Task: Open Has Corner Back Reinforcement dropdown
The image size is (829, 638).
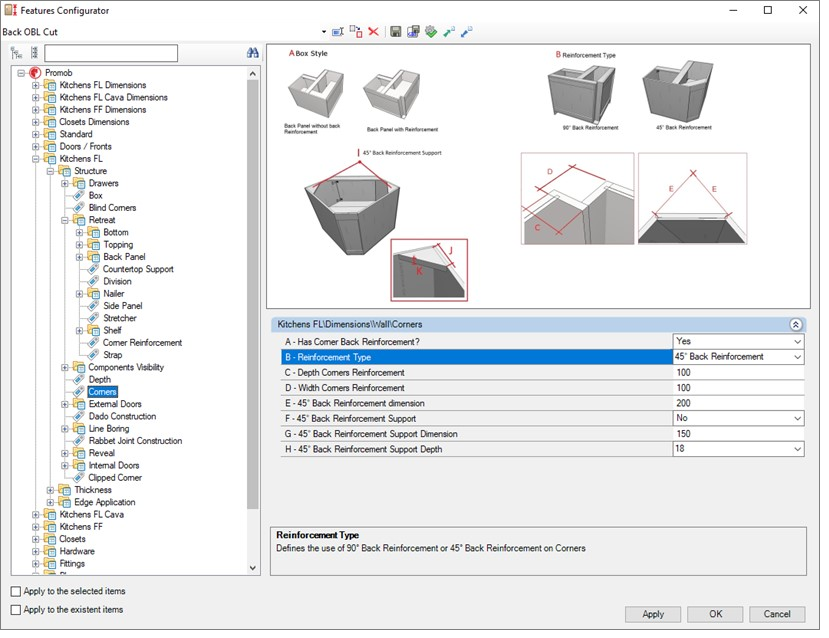Action: tap(797, 341)
